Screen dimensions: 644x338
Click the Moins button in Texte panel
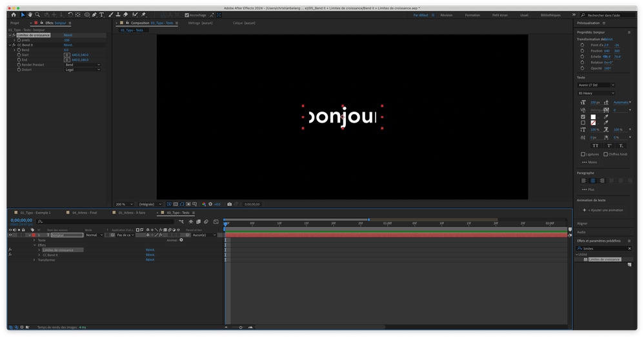point(589,162)
